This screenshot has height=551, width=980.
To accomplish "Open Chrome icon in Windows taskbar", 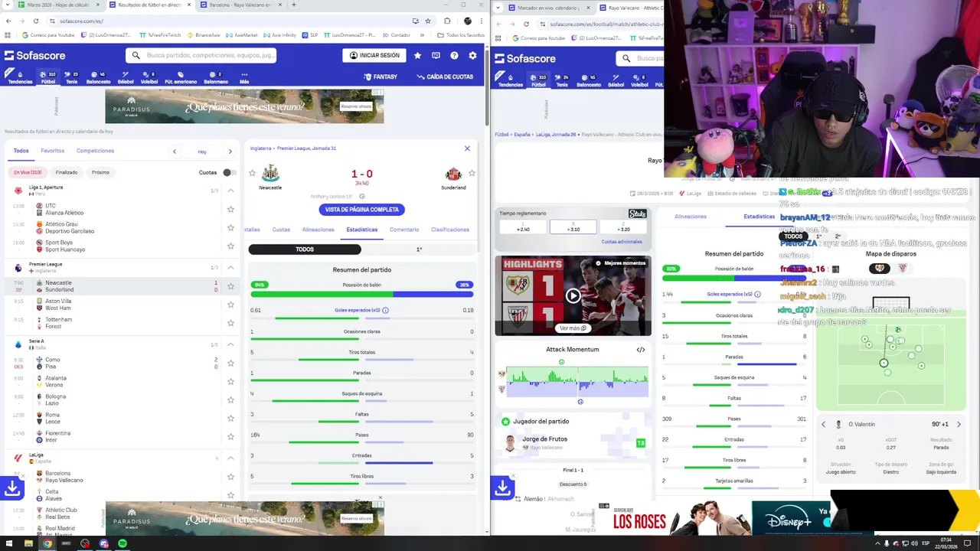I will (47, 543).
